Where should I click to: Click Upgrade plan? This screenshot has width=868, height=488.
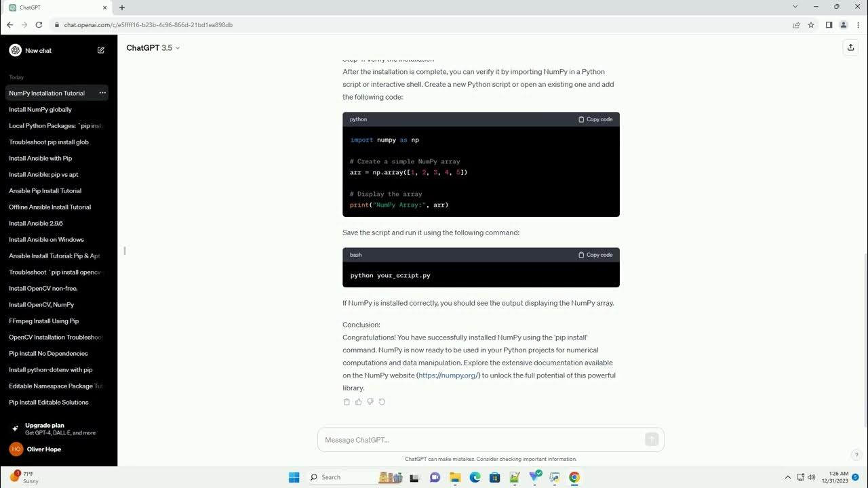(x=57, y=429)
